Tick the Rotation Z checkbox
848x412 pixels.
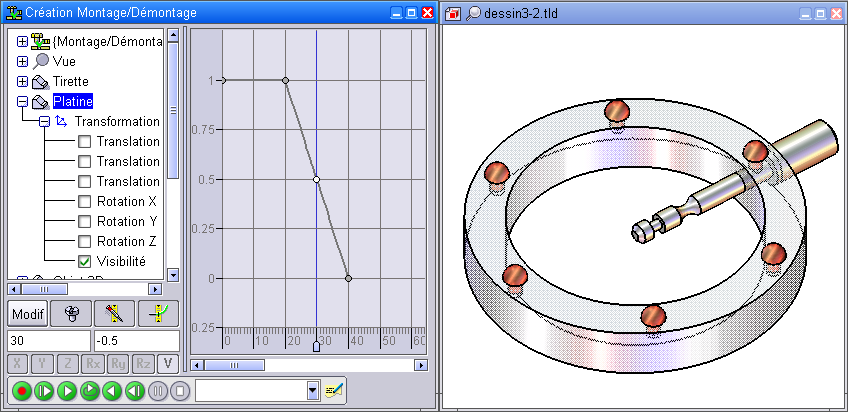(85, 241)
